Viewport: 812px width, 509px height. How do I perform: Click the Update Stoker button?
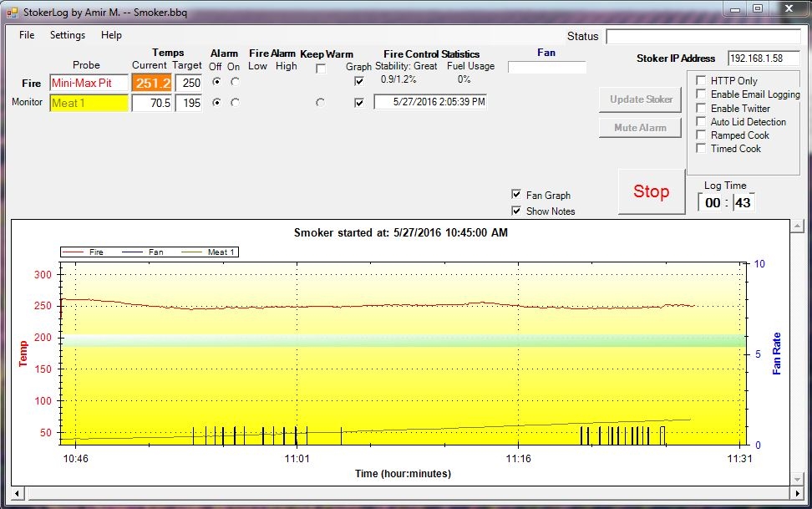point(641,99)
